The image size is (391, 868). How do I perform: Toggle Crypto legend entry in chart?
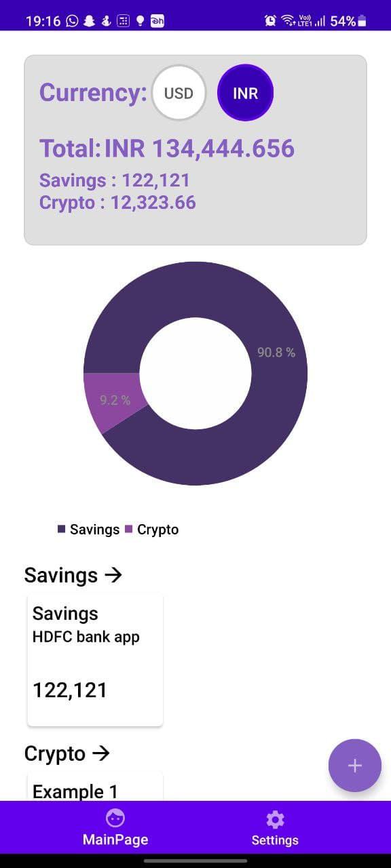point(151,530)
